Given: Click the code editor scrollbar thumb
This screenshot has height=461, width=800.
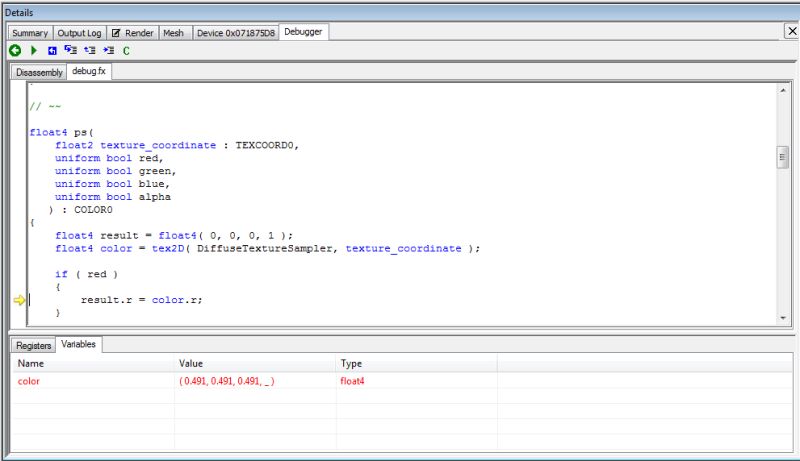Looking at the screenshot, I should 783,158.
